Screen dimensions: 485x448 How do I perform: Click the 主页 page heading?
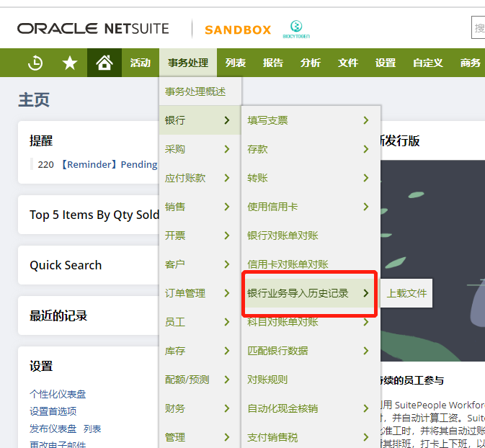[34, 100]
